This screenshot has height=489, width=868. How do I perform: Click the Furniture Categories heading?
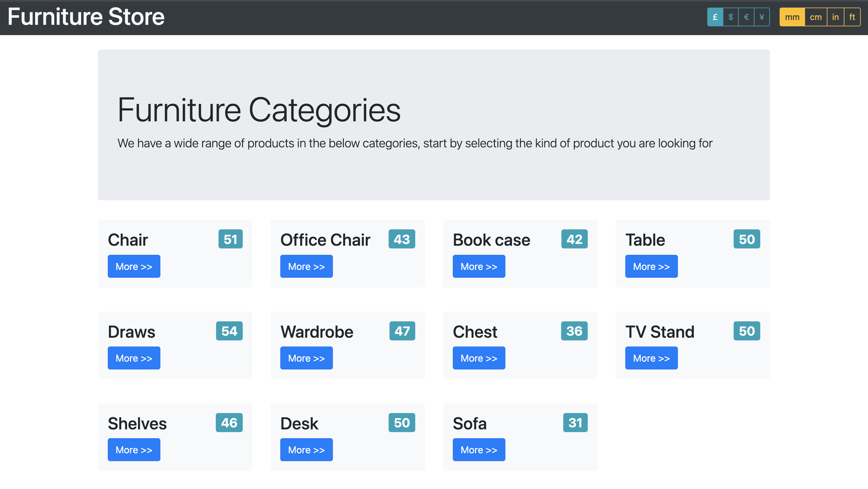coord(259,110)
